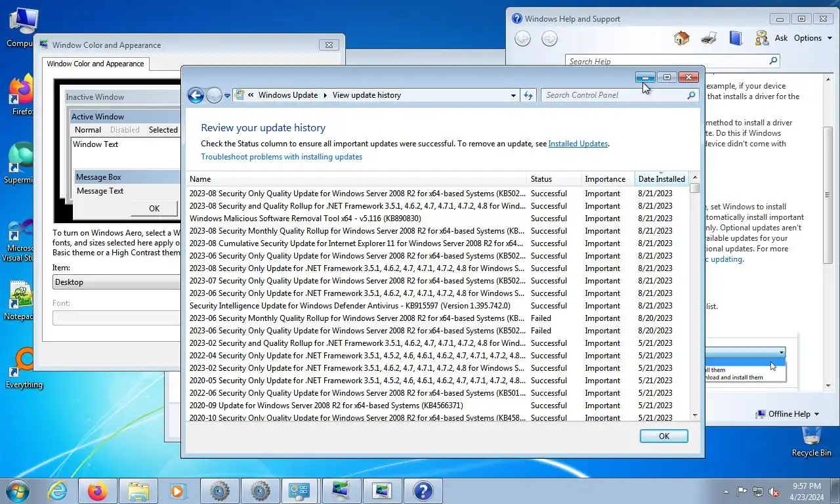This screenshot has height=504, width=840.
Task: Click the muted volume tray icon
Action: pos(774,492)
